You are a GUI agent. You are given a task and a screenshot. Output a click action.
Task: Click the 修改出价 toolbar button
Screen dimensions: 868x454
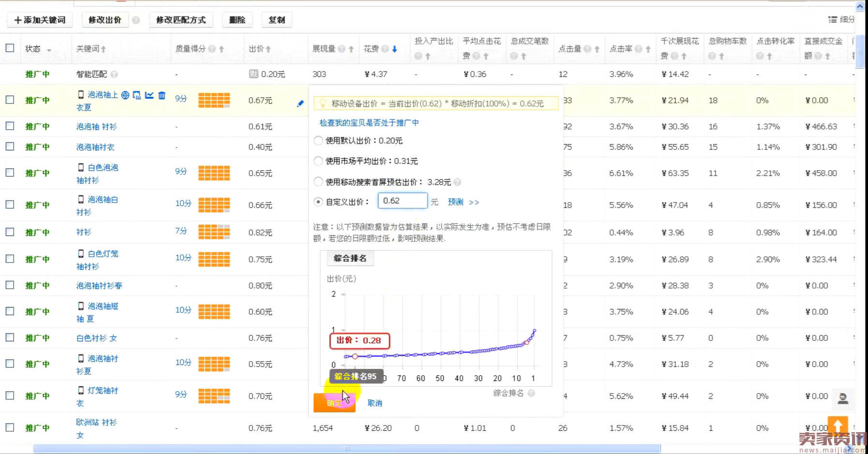(105, 20)
